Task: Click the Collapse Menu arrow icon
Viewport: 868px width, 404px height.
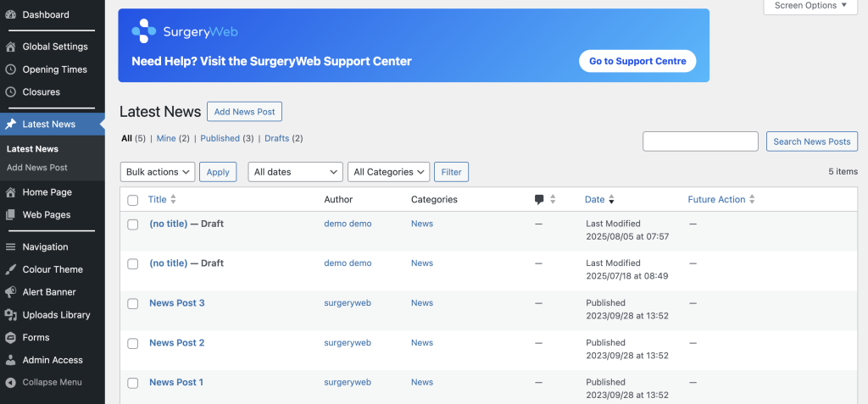Action: [10, 383]
